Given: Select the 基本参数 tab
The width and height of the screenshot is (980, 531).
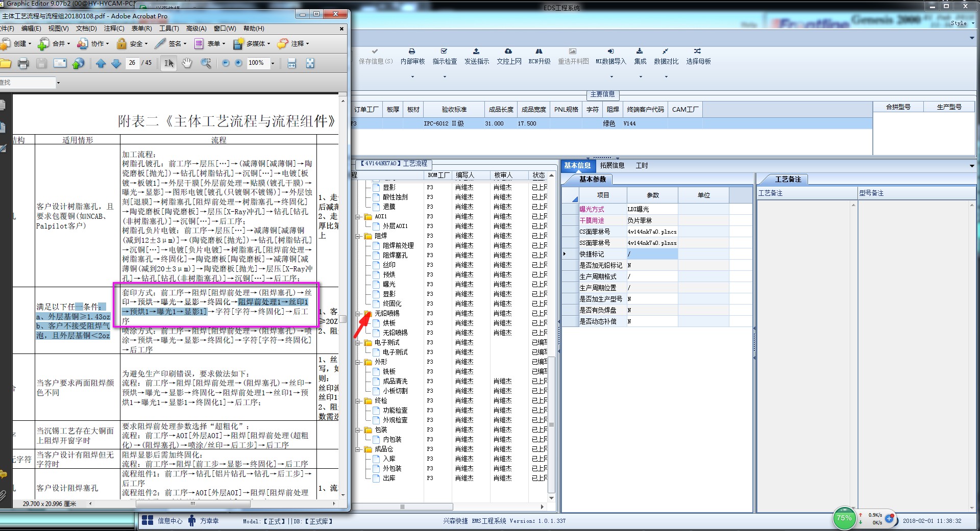Looking at the screenshot, I should [593, 179].
